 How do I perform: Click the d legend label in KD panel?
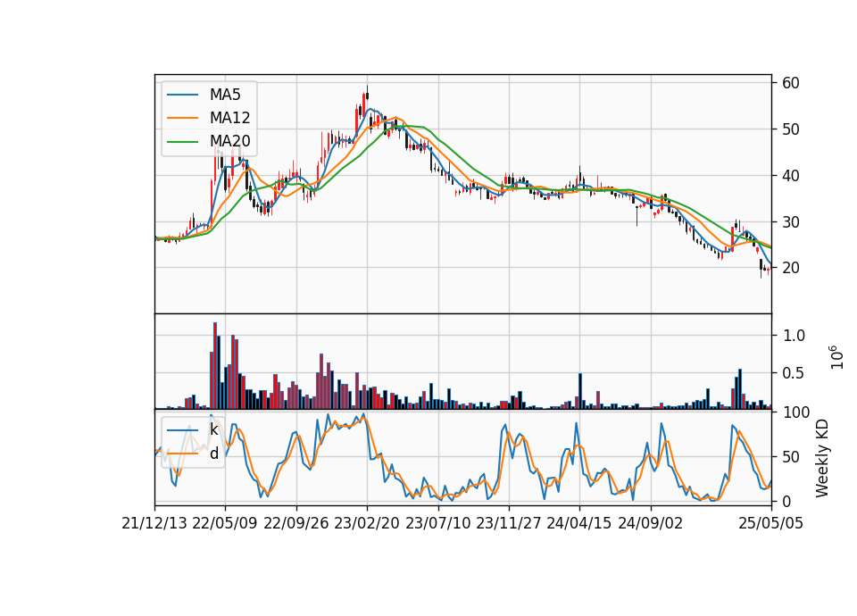point(213,454)
